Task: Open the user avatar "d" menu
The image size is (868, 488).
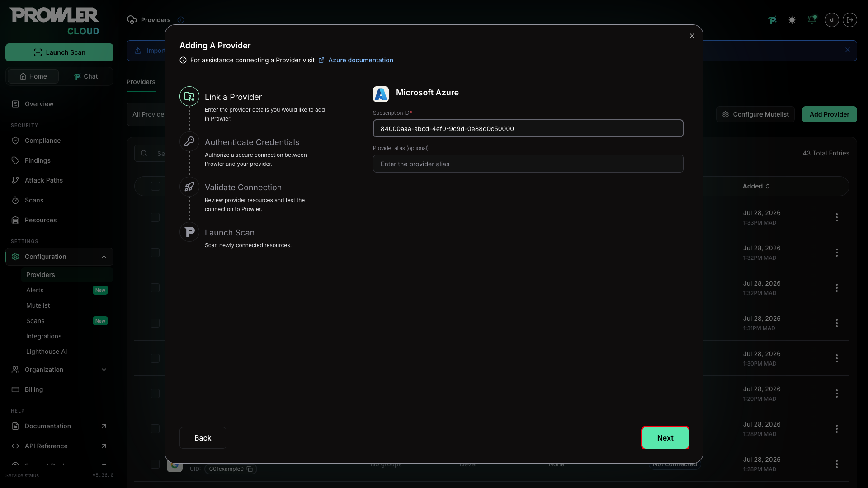Action: coord(832,20)
